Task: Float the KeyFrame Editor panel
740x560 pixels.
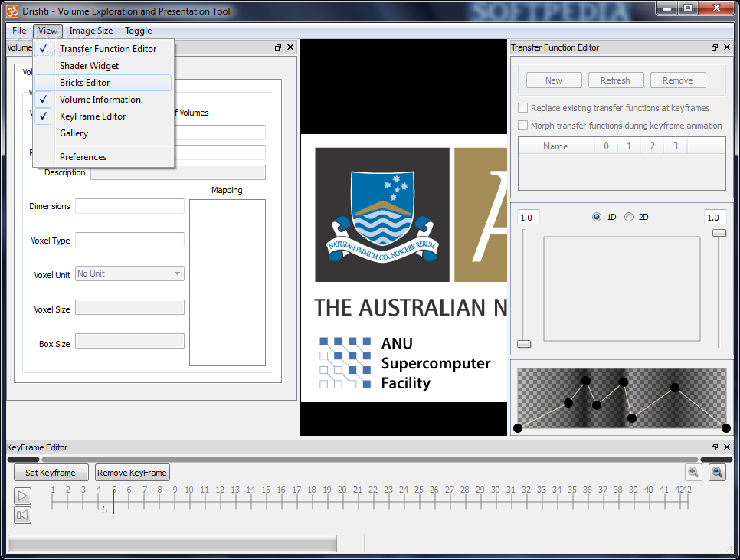Action: (715, 447)
